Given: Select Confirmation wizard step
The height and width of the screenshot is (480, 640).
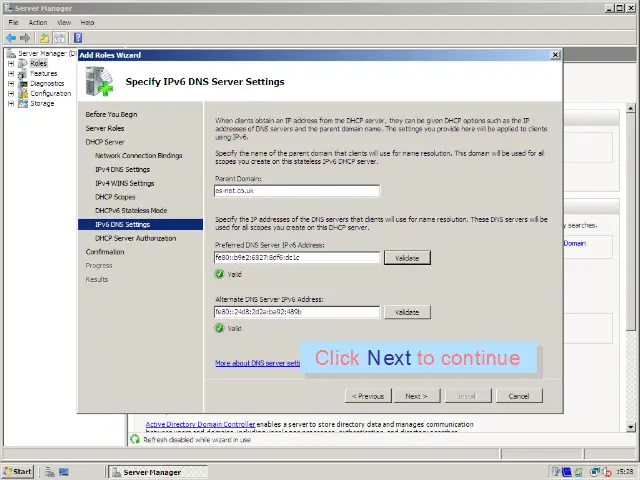Looking at the screenshot, I should (105, 252).
